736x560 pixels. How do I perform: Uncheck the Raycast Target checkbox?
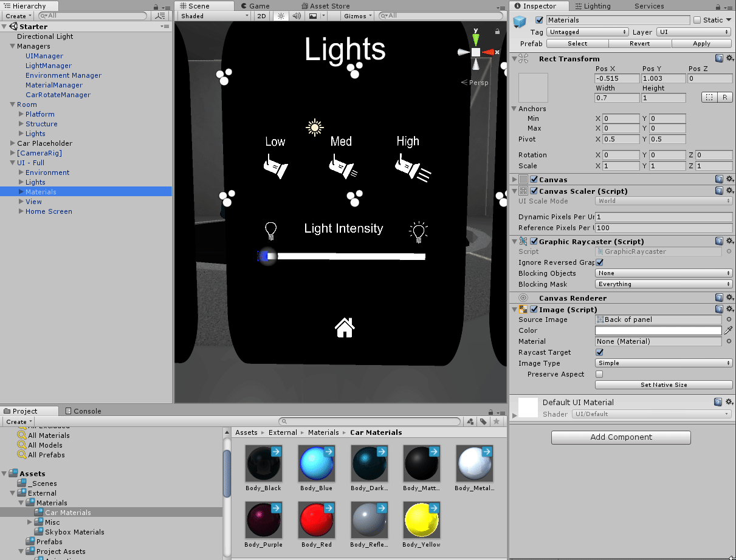click(x=599, y=352)
